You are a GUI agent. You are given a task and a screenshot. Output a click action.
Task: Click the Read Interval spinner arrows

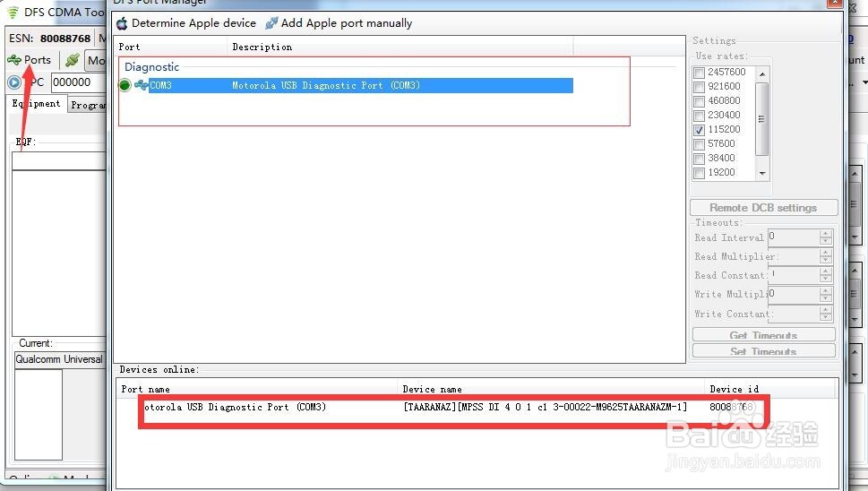point(826,237)
